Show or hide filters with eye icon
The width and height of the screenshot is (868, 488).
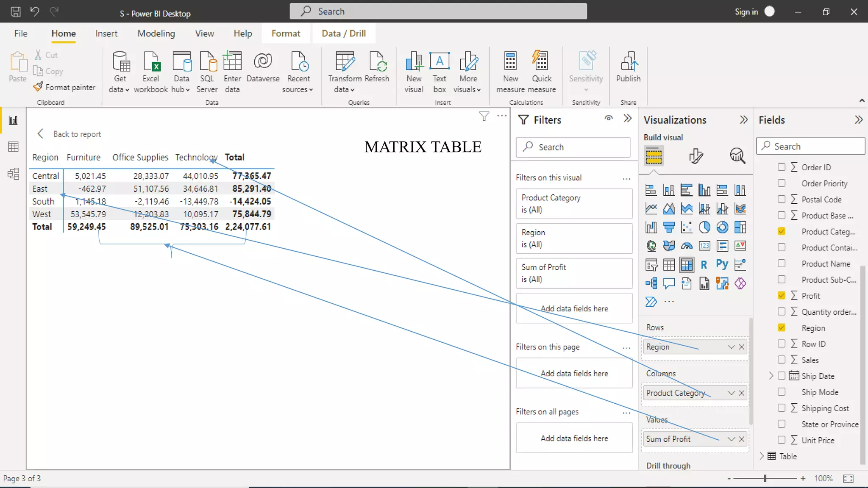point(609,118)
